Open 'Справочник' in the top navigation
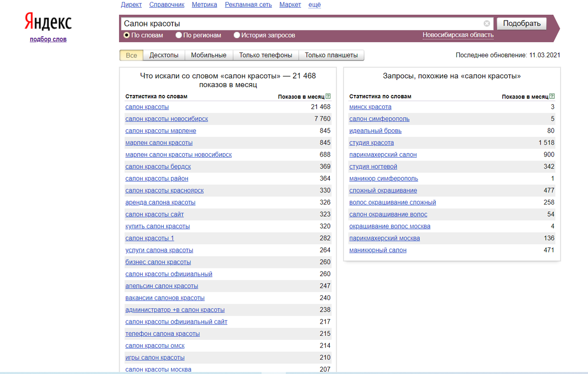This screenshot has width=588, height=374. 167,5
